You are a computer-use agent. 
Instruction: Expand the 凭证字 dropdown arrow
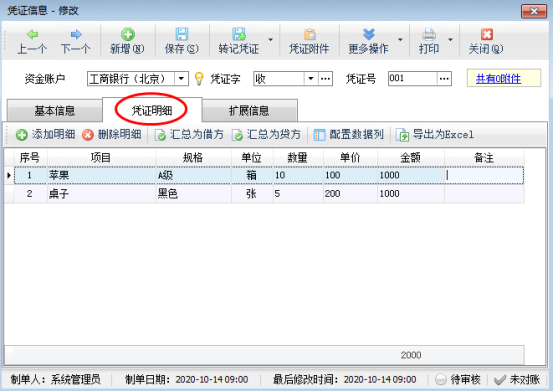[311, 78]
